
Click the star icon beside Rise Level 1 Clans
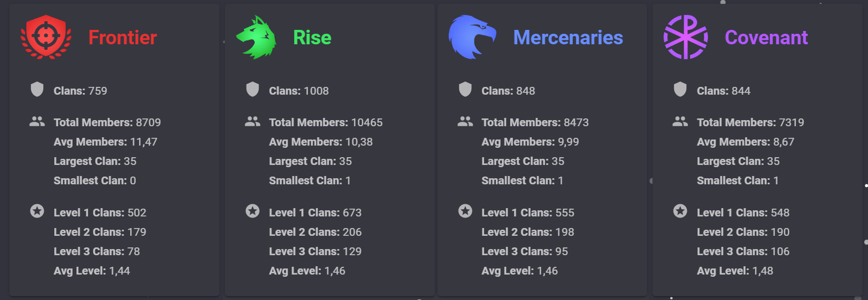(253, 211)
